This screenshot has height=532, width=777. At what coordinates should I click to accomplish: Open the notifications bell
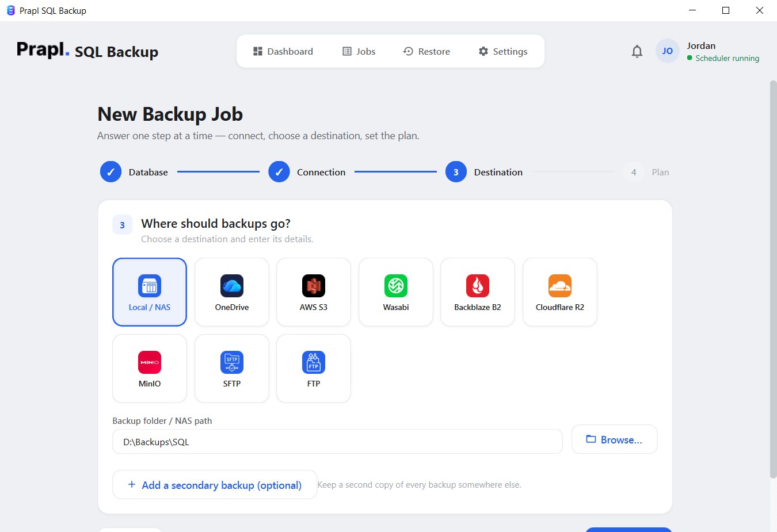coord(637,51)
